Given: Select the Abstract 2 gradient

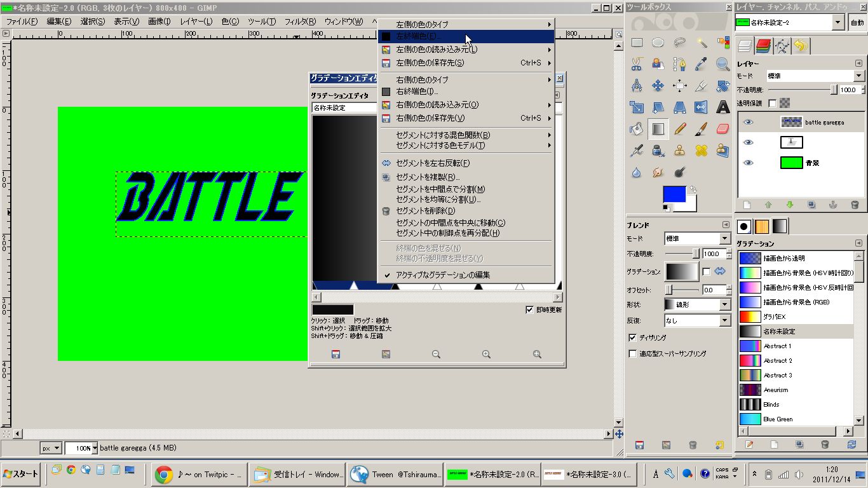Looking at the screenshot, I should (x=796, y=360).
